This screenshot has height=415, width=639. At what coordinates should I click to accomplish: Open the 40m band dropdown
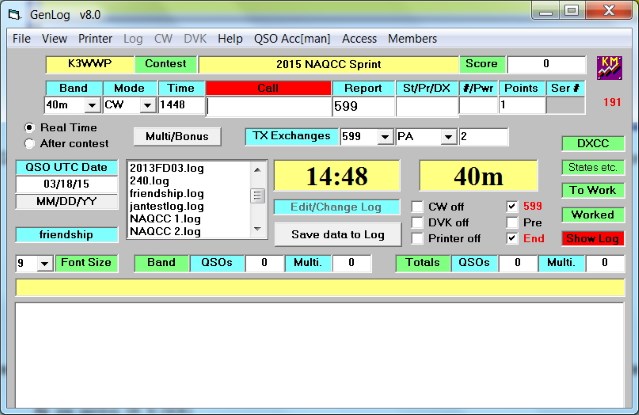pyautogui.click(x=91, y=105)
